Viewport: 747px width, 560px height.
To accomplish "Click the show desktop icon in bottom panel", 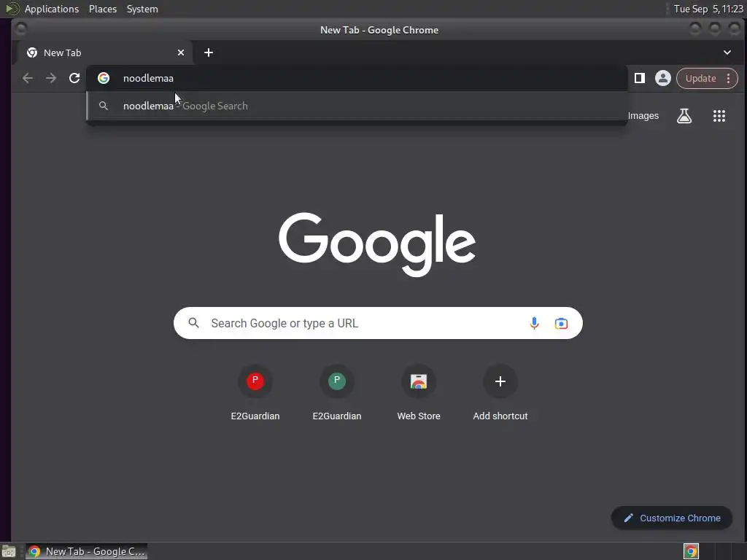I will point(9,551).
